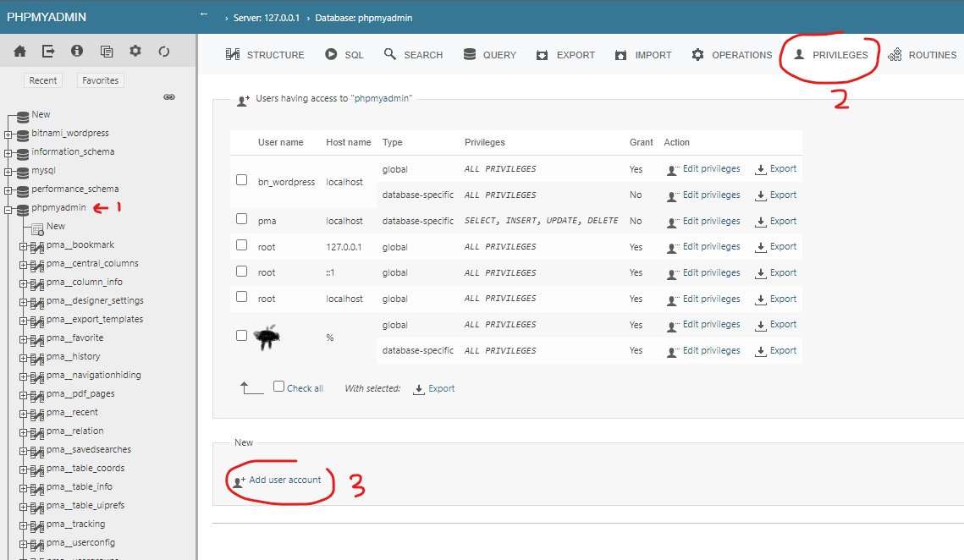Expand the pma__bookmark table node

pos(24,246)
